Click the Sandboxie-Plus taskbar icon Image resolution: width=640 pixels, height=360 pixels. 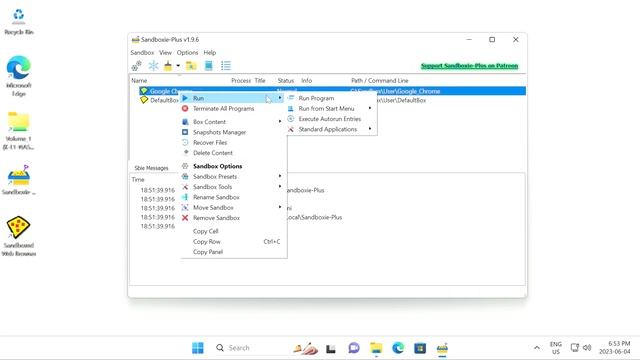[442, 348]
